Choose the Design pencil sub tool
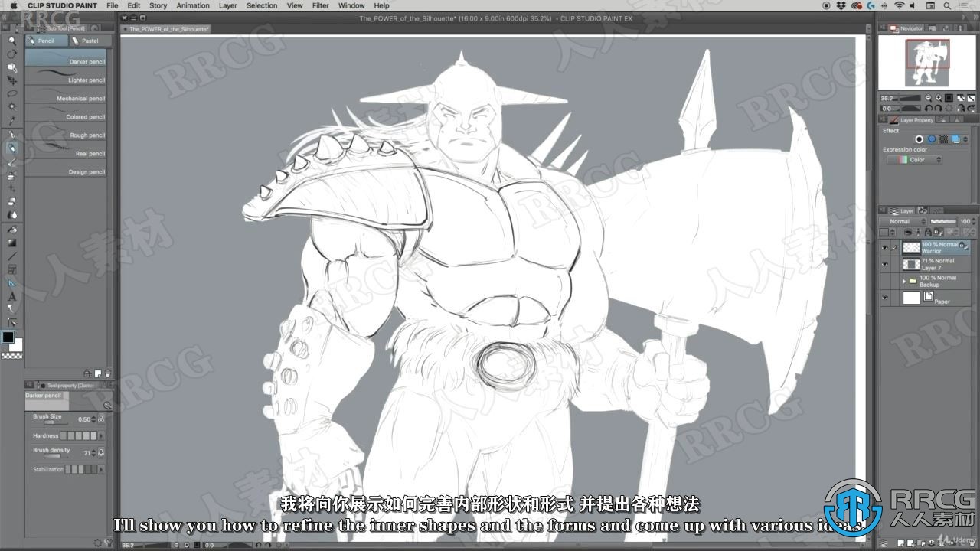The height and width of the screenshot is (551, 980). point(67,169)
